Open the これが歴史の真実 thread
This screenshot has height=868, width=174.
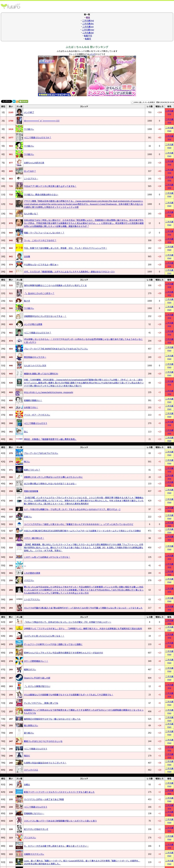pos(32,573)
